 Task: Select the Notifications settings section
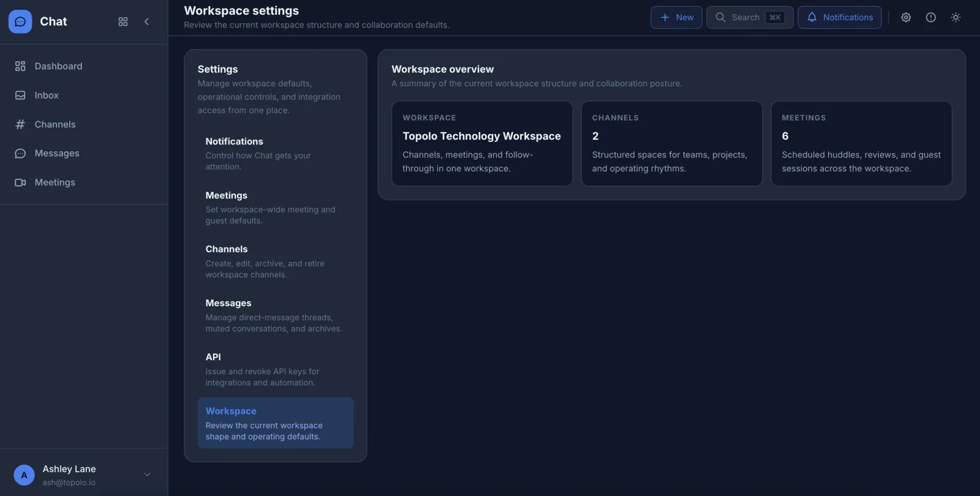[x=275, y=153]
